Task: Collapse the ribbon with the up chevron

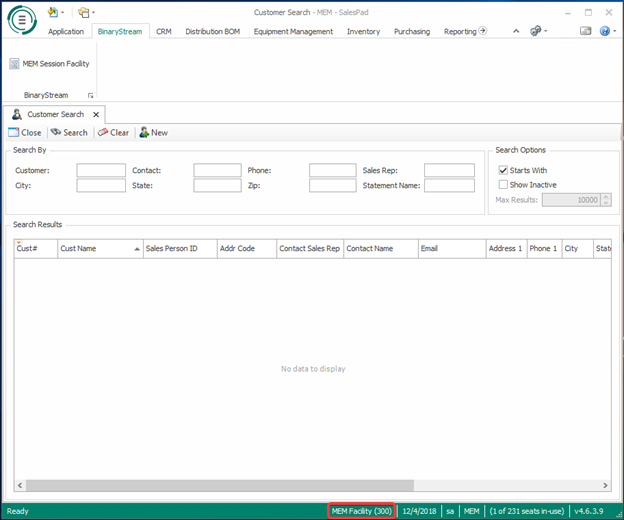Action: coord(516,31)
